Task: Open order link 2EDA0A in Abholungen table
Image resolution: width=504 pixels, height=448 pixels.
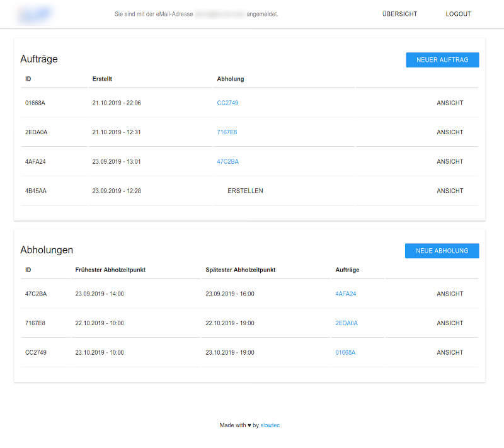Action: point(346,323)
